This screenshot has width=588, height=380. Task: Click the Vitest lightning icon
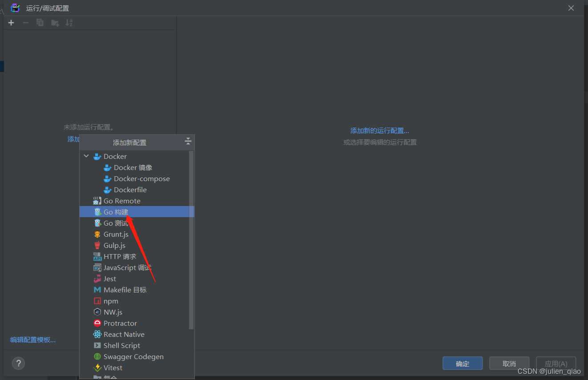coord(97,368)
